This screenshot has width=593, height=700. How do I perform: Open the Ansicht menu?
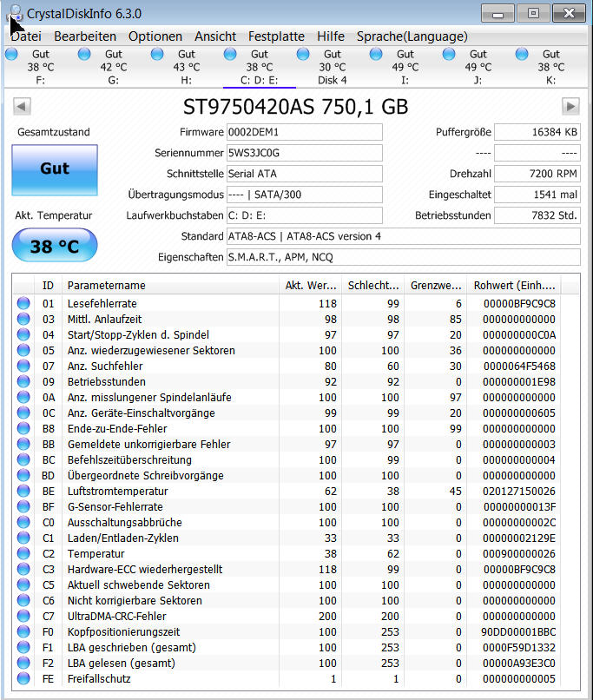pos(215,36)
